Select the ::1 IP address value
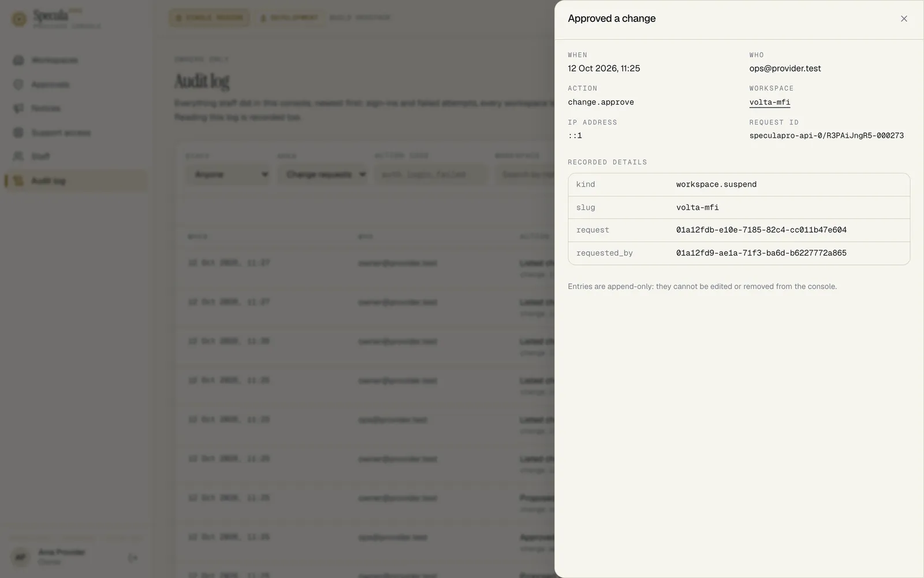The width and height of the screenshot is (924, 578). pyautogui.click(x=575, y=136)
